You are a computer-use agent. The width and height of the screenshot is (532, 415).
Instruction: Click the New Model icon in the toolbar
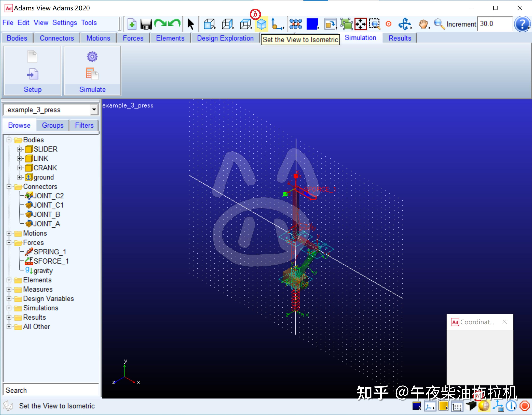132,24
